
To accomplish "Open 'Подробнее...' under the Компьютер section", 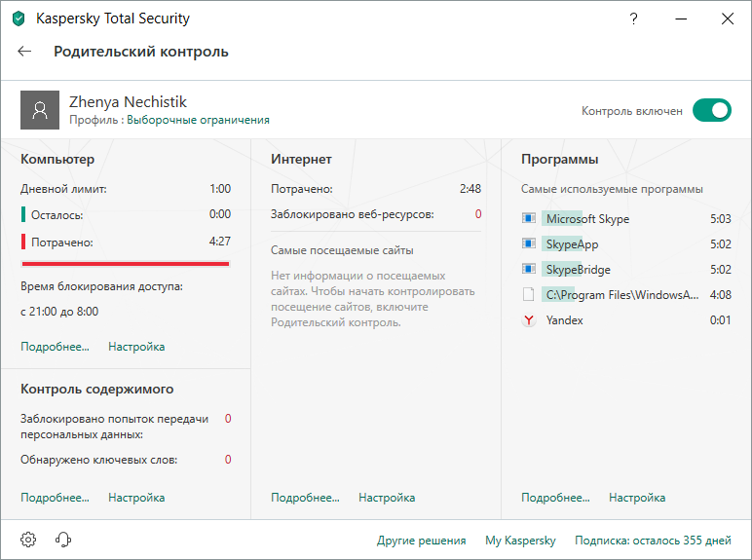I will (55, 347).
